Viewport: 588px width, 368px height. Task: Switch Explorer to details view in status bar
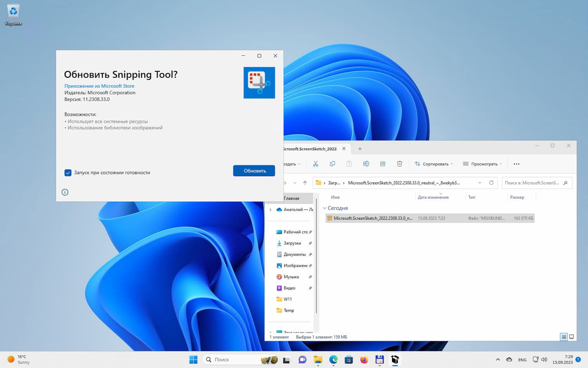pos(564,337)
